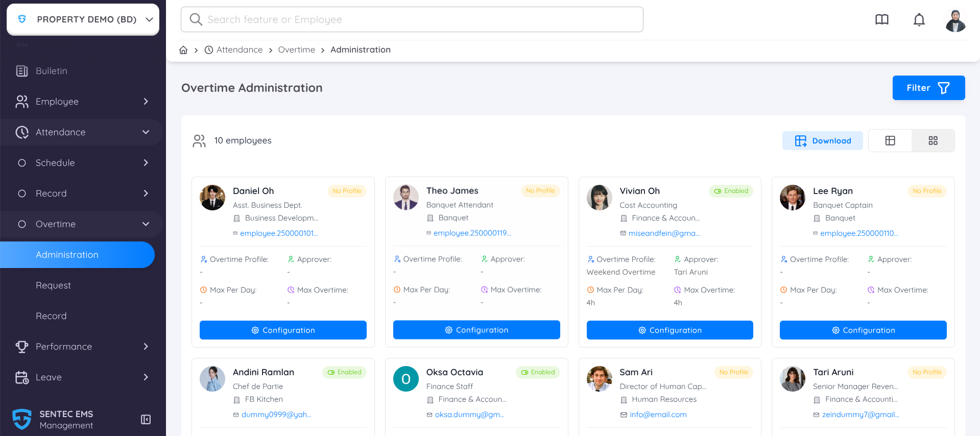Open the guide book icon
This screenshot has height=436, width=980.
click(x=882, y=20)
